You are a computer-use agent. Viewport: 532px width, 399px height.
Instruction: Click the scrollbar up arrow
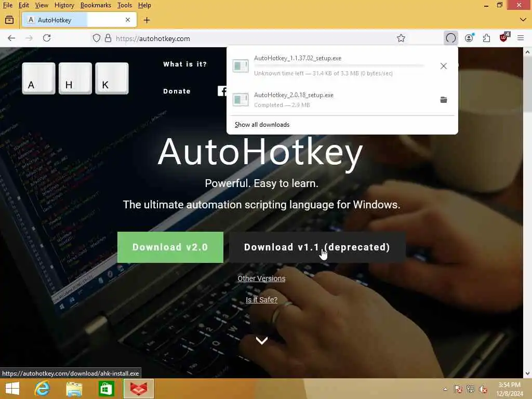point(527,52)
